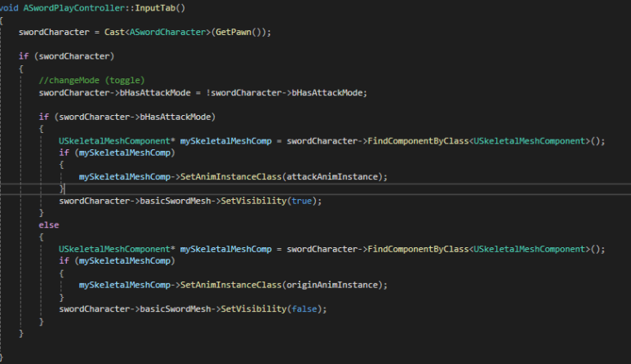Viewport: 631px width, 364px height.
Task: Click the void keyword in the signature
Action: [x=9, y=8]
